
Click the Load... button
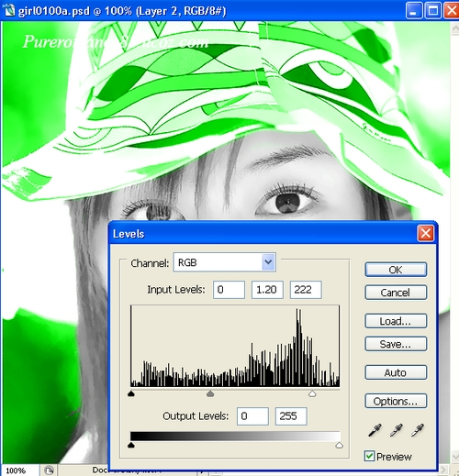click(396, 321)
